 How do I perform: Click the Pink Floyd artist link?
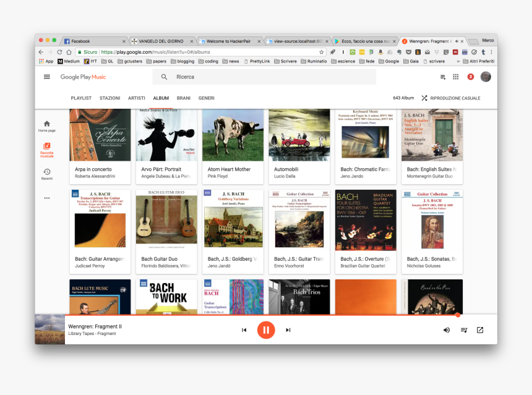point(218,176)
